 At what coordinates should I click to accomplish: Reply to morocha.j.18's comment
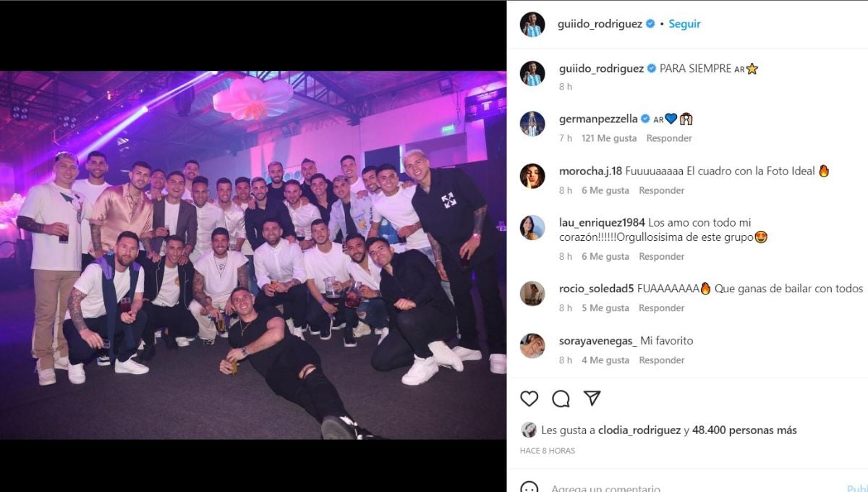click(x=662, y=190)
